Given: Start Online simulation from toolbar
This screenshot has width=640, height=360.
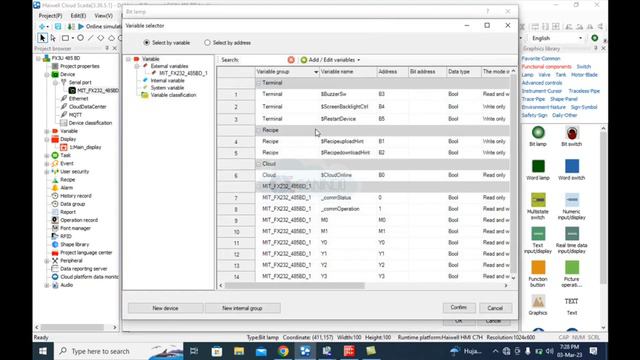Looking at the screenshot, I should (100, 27).
